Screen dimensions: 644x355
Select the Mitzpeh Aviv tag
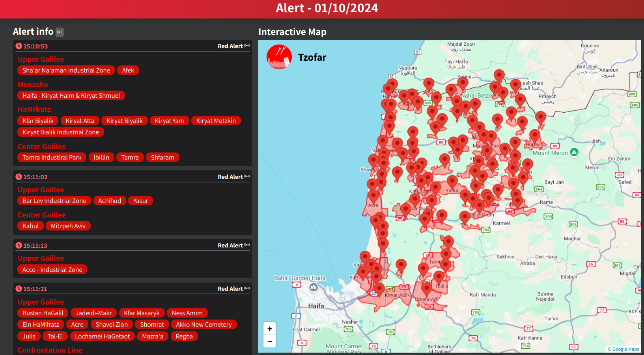(68, 226)
